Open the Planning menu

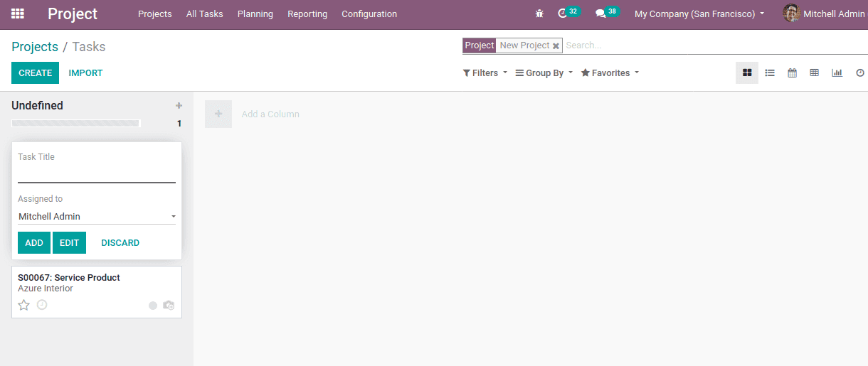point(255,14)
